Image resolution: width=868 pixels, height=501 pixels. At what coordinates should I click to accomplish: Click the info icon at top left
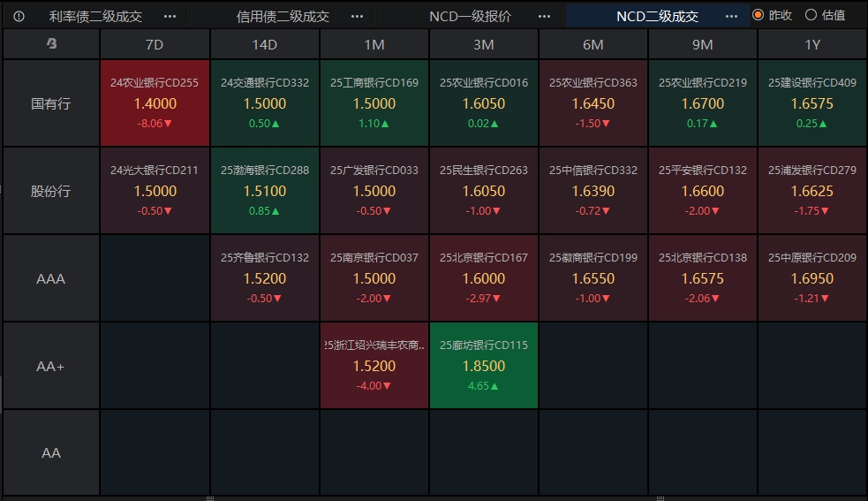tap(19, 17)
